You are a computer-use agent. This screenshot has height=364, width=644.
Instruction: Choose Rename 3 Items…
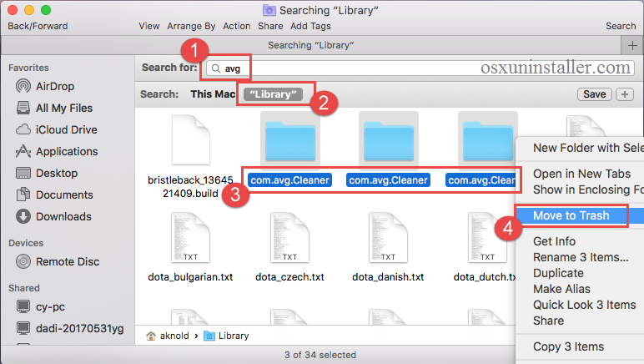pyautogui.click(x=580, y=257)
